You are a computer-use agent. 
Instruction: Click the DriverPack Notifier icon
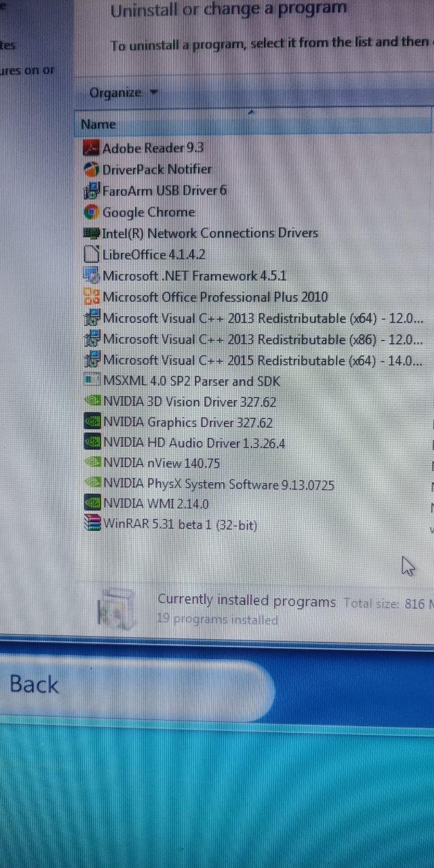pyautogui.click(x=91, y=169)
